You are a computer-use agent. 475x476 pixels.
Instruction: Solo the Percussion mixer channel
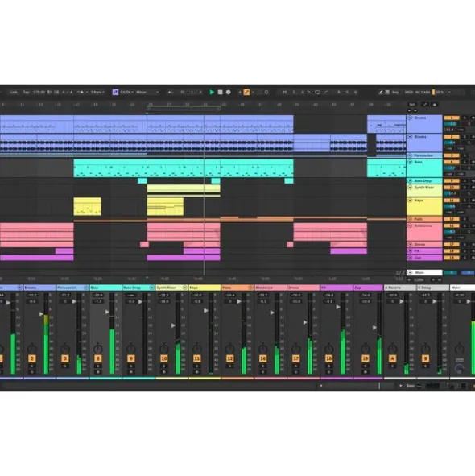(x=65, y=366)
